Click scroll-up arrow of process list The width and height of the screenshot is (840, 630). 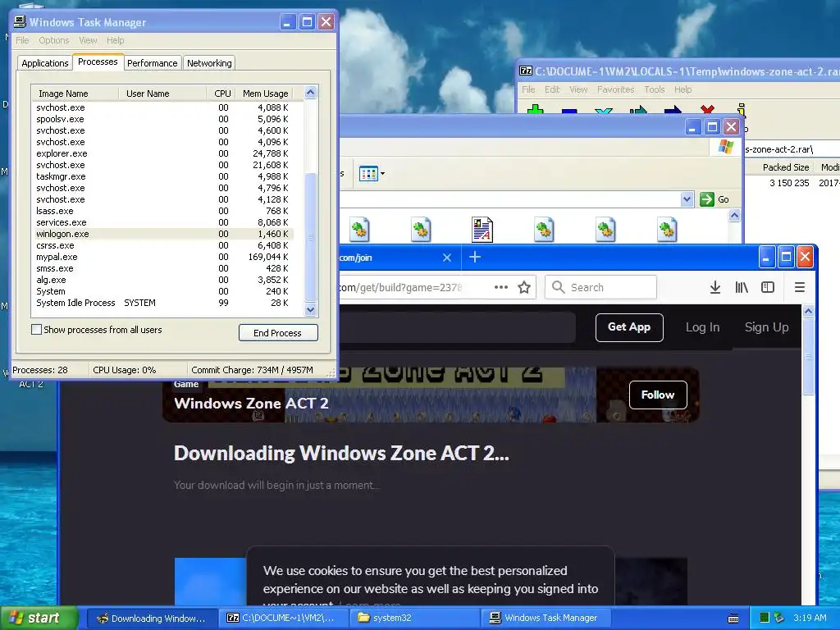click(x=311, y=93)
